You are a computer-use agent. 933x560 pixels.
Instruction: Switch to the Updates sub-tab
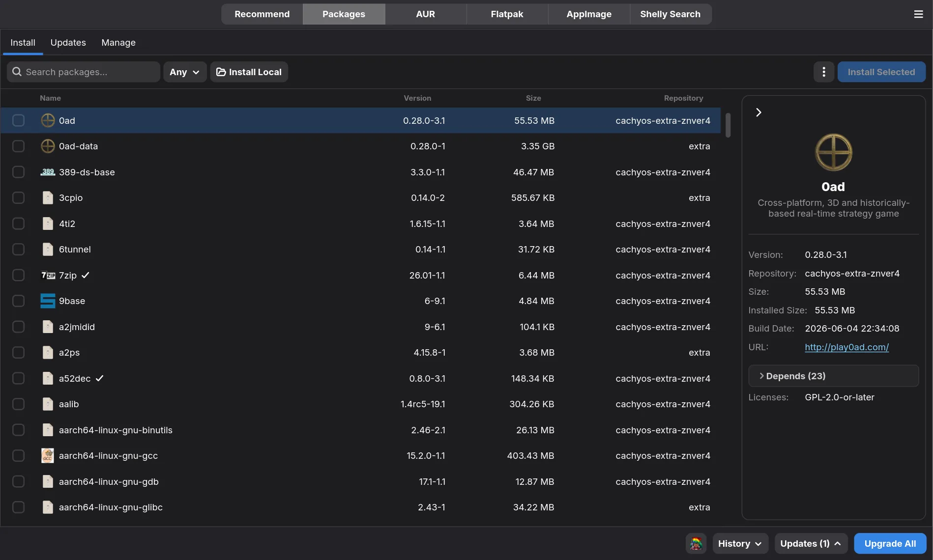[x=68, y=43]
